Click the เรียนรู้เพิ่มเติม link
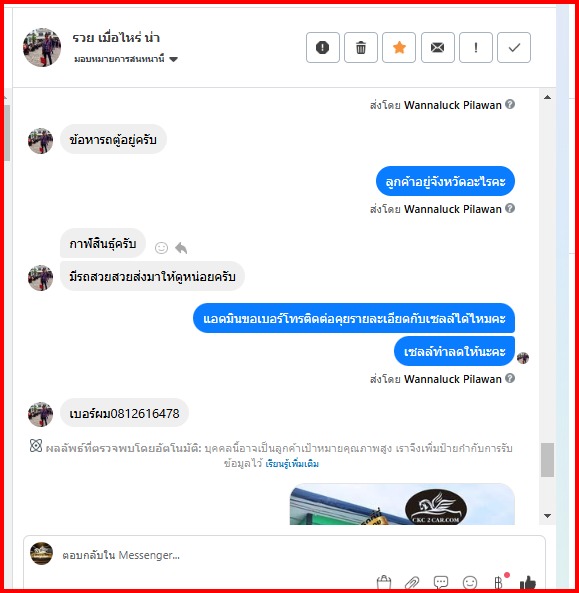Image resolution: width=579 pixels, height=593 pixels. 292,464
